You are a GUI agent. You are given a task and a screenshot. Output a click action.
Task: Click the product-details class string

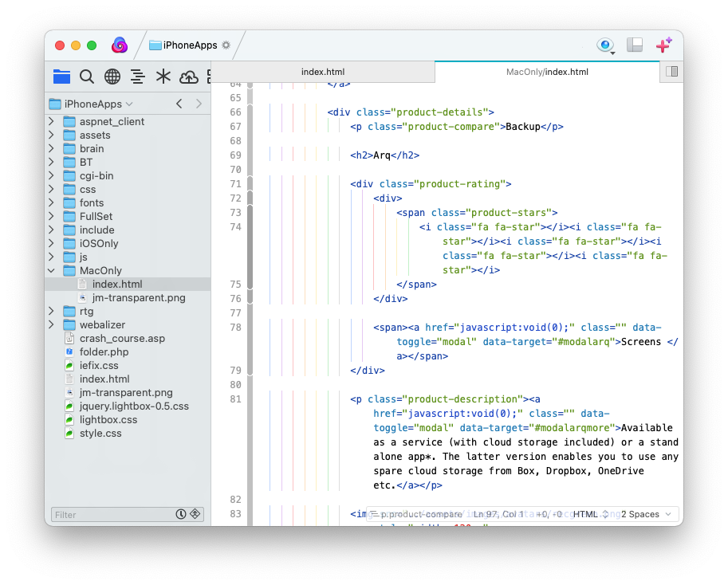click(439, 112)
